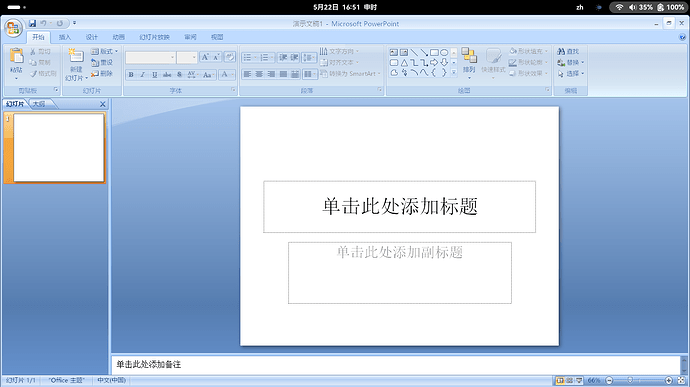Delete the current slide (删除)

(102, 74)
